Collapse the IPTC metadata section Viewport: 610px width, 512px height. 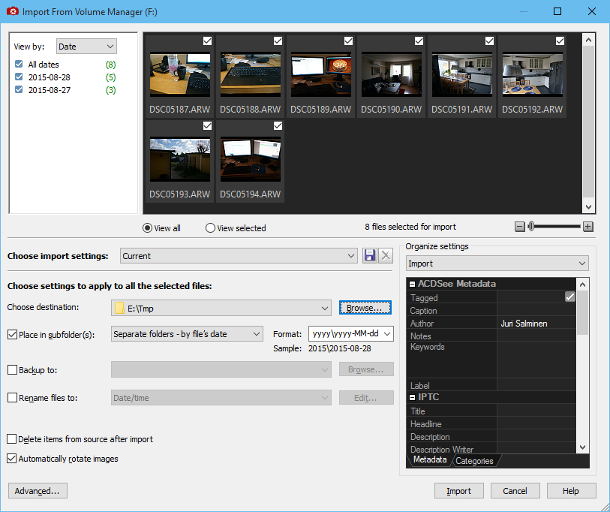coord(412,398)
